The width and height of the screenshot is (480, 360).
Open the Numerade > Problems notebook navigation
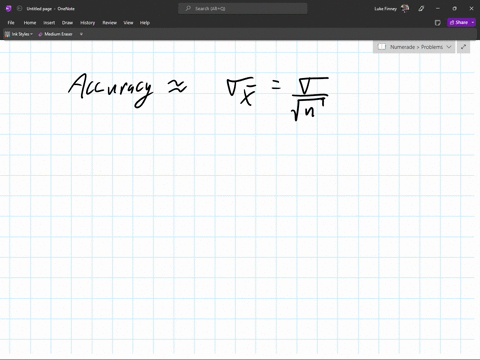pos(414,47)
